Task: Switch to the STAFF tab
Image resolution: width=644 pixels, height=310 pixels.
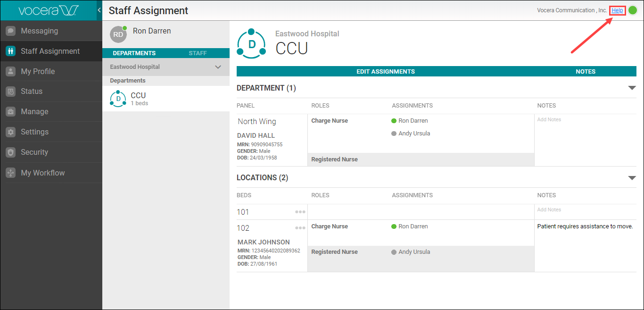Action: tap(198, 53)
